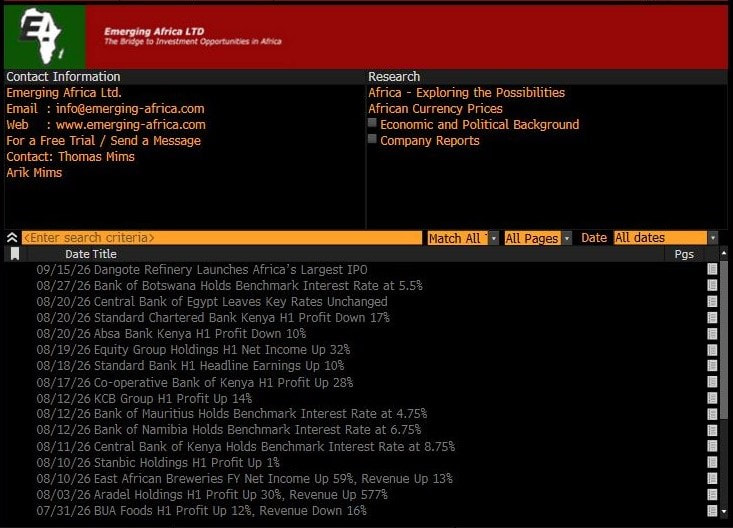
Task: Sort by Pgs column header
Action: tap(684, 254)
